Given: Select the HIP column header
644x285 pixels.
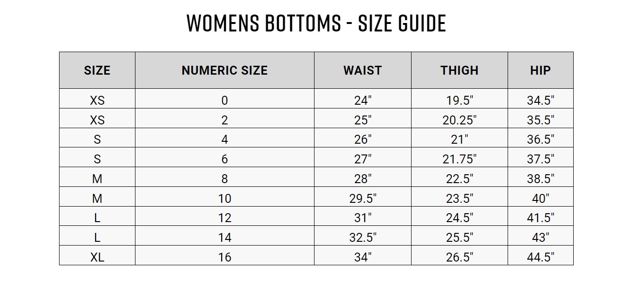Looking at the screenshot, I should click(x=540, y=70).
